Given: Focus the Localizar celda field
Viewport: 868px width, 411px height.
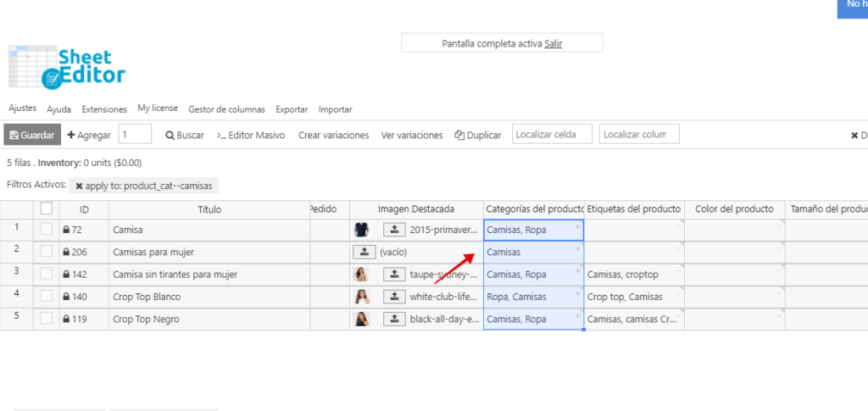Looking at the screenshot, I should click(x=552, y=135).
